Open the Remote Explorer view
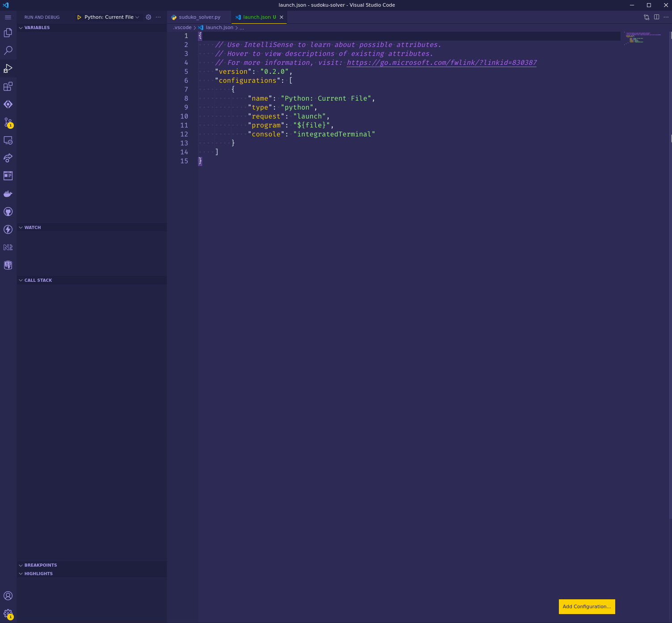Screen dimensions: 672x623 (8, 140)
